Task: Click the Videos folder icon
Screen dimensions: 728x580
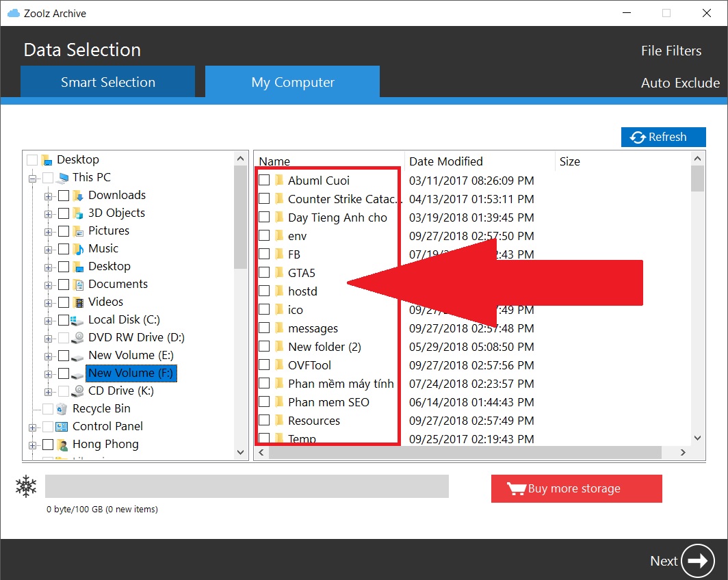Action: [78, 302]
